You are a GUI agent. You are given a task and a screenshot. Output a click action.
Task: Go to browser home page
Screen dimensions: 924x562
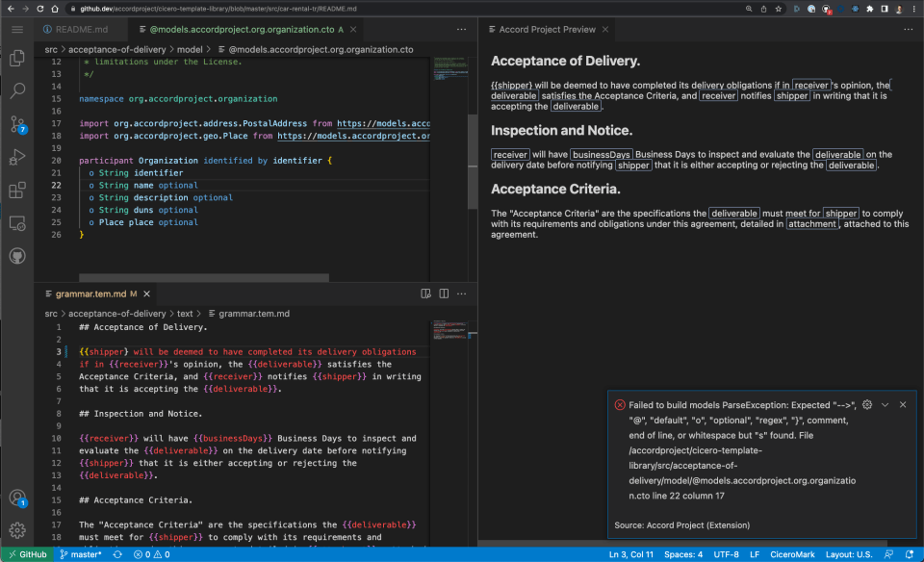[55, 9]
